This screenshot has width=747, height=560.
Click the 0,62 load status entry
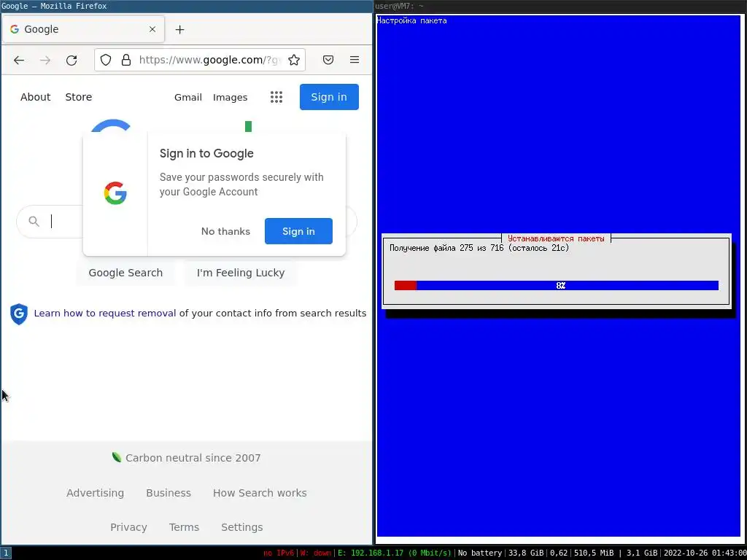click(x=559, y=553)
